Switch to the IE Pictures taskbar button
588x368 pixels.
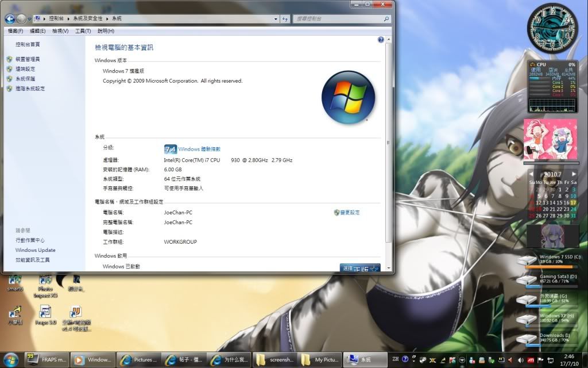139,360
